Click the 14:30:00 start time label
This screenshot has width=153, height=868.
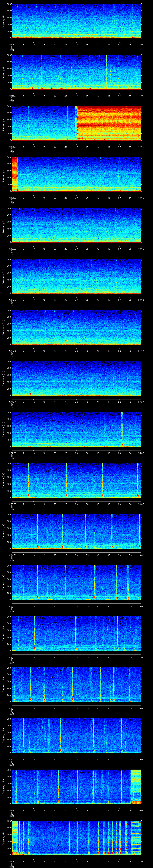coord(12,862)
